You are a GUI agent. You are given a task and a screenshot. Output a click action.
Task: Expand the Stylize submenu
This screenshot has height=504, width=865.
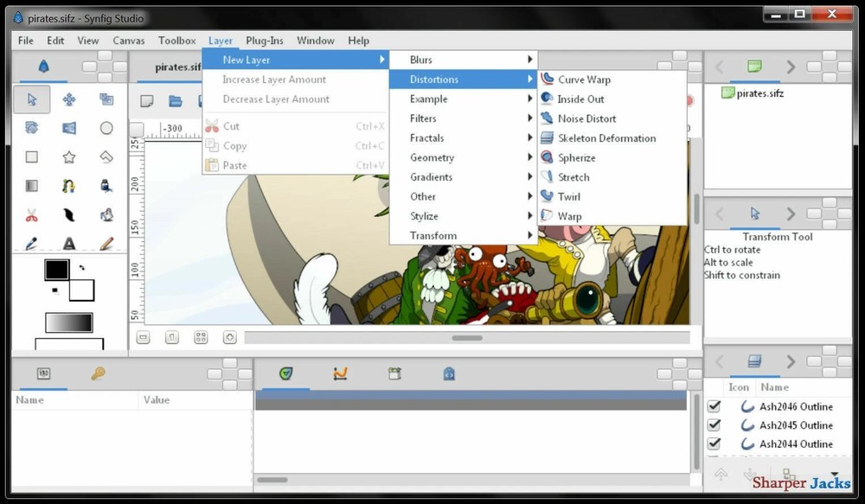(x=464, y=216)
